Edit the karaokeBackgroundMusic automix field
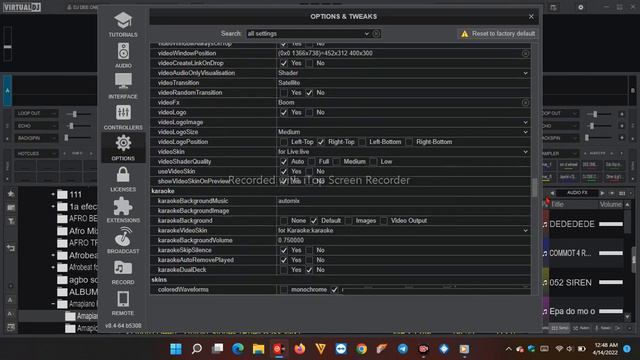The height and width of the screenshot is (360, 640). coord(403,201)
